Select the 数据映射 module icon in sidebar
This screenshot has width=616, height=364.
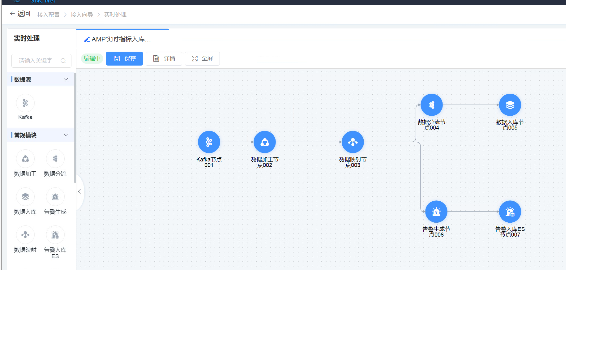point(25,235)
